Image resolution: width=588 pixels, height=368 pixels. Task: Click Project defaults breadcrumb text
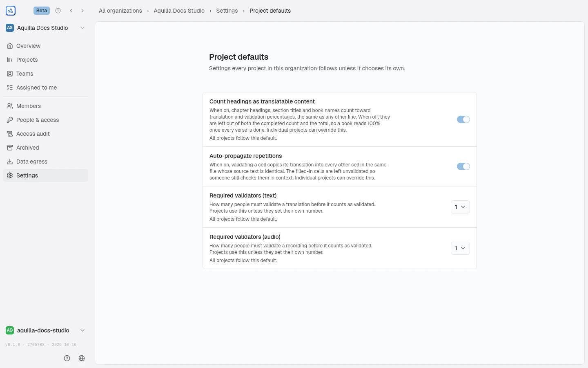click(x=270, y=11)
